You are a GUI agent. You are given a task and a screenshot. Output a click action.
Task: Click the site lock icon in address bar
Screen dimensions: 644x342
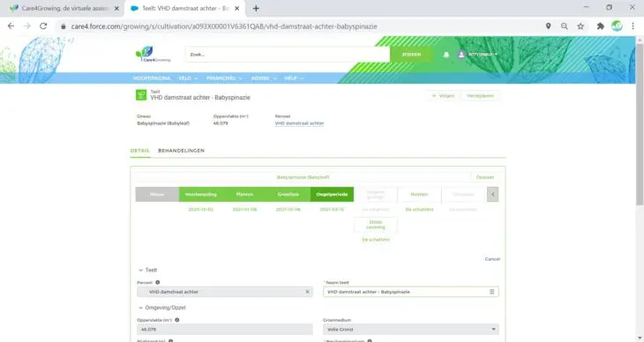(63, 26)
